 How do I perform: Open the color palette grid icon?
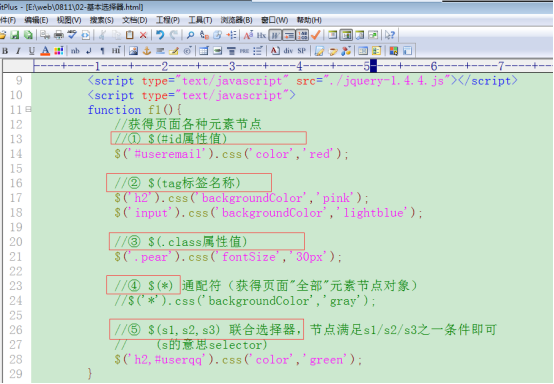pyautogui.click(x=59, y=51)
